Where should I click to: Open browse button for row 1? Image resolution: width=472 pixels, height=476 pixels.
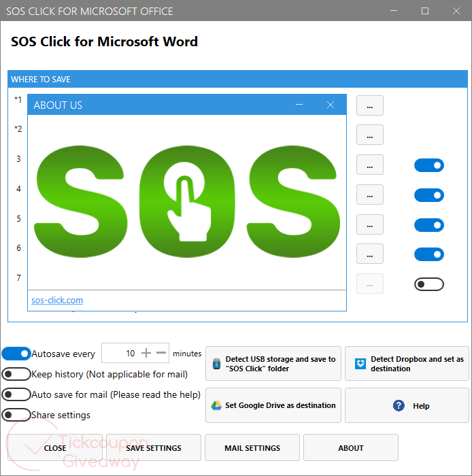pos(370,105)
